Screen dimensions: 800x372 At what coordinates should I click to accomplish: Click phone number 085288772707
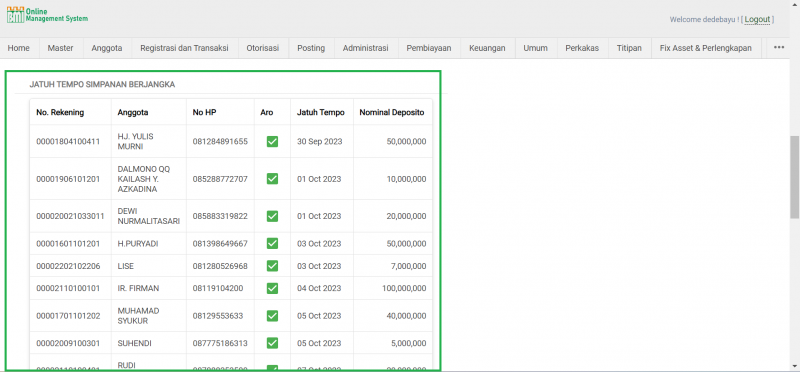click(x=220, y=179)
